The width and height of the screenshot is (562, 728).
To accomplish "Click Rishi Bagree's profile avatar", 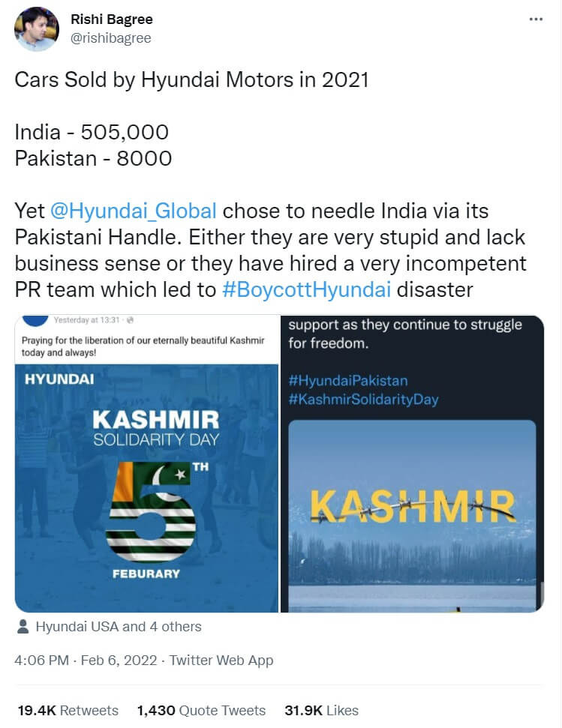I will tap(37, 29).
